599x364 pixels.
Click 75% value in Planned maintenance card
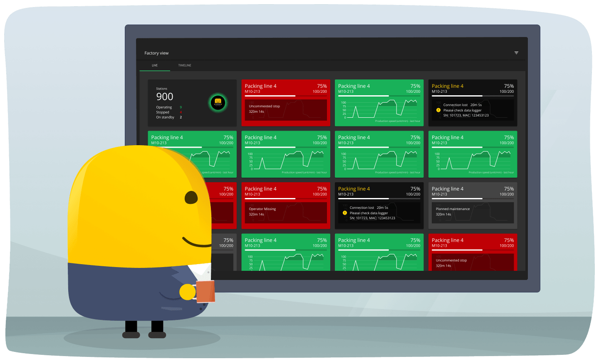[509, 189]
